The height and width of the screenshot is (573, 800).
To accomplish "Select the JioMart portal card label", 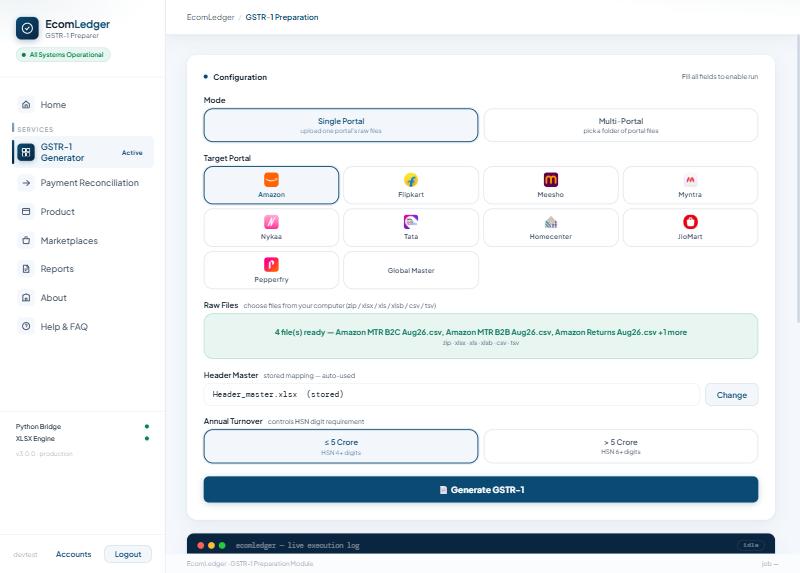I will (690, 237).
